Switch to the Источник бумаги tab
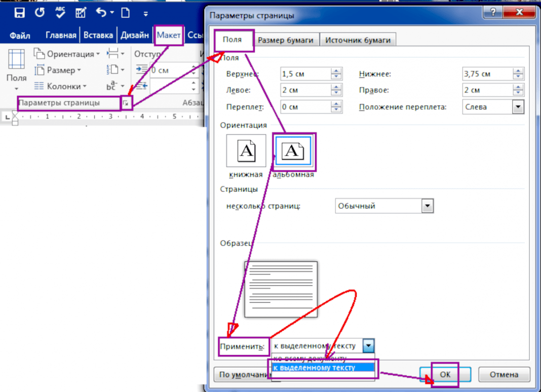 [358, 40]
